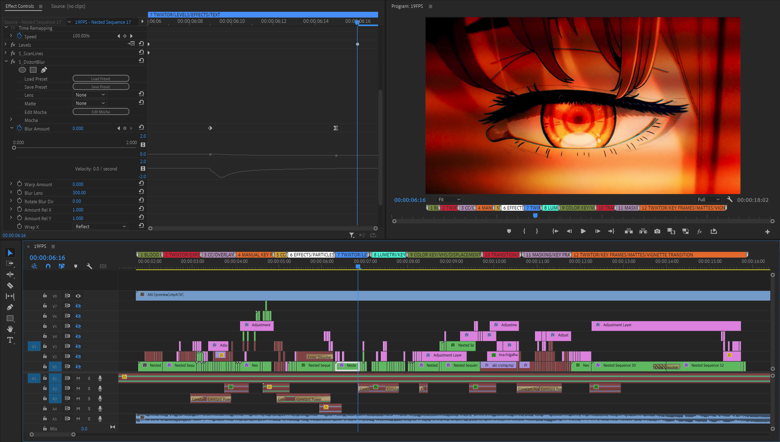Select the Rectangle tool
This screenshot has width=780, height=442.
[x=10, y=318]
